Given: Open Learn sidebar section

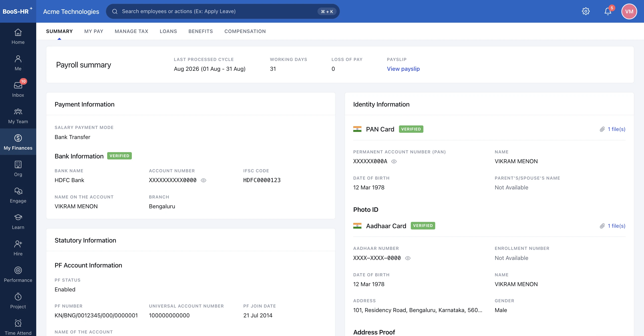Looking at the screenshot, I should pyautogui.click(x=18, y=222).
